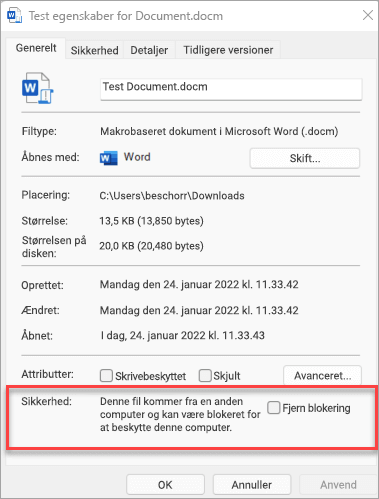
Task: Click the Annuller button
Action: 252,484
